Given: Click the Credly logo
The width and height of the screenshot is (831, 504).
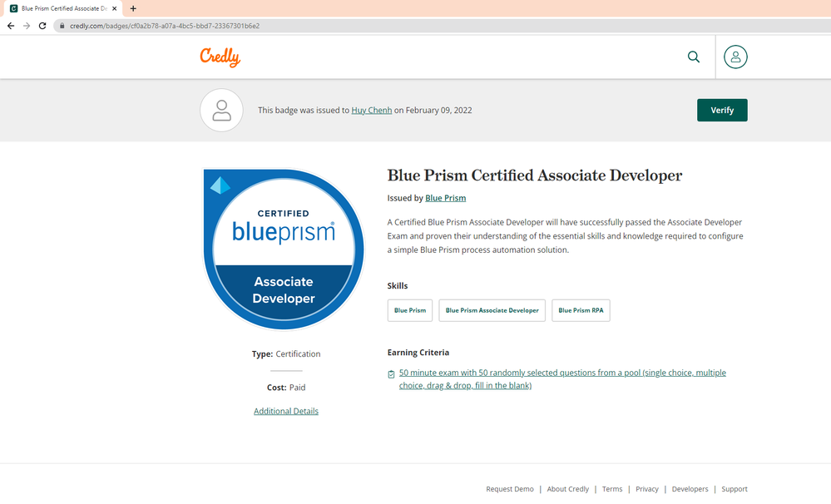Looking at the screenshot, I should tap(220, 57).
